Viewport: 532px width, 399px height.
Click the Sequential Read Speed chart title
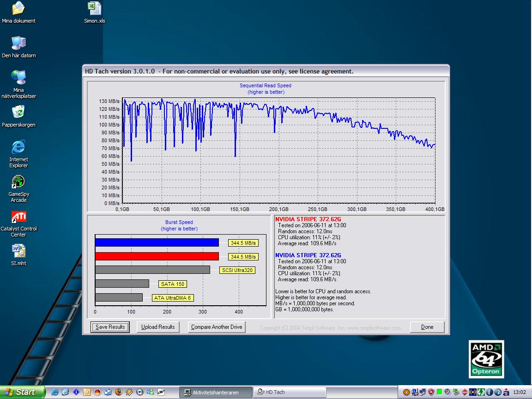266,86
